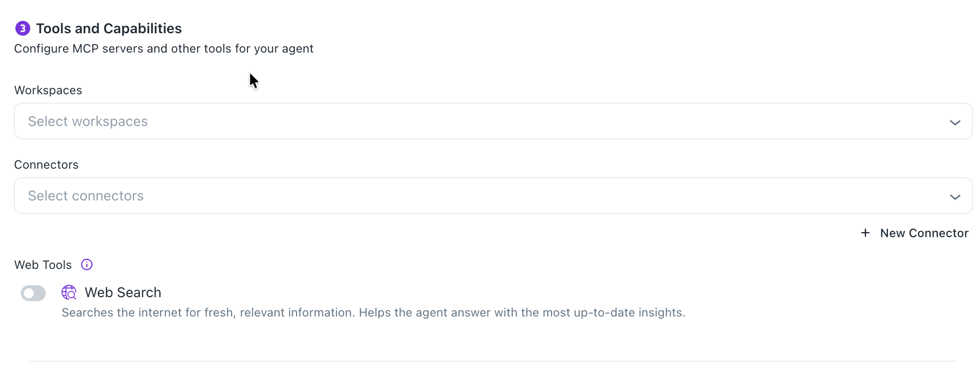980x385 pixels.
Task: Click the Workspaces field label
Action: (x=48, y=90)
